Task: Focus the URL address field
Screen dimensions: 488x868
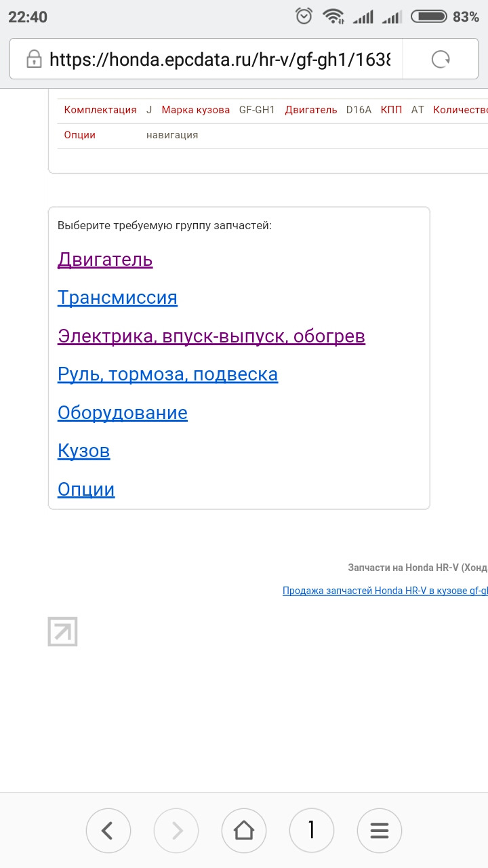Action: click(220, 60)
